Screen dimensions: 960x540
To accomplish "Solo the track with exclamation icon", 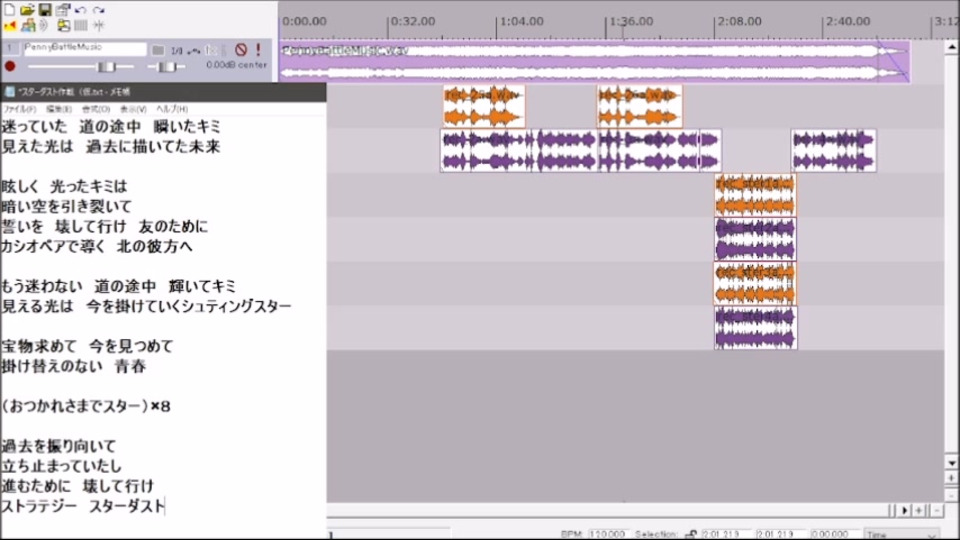I will pyautogui.click(x=258, y=50).
